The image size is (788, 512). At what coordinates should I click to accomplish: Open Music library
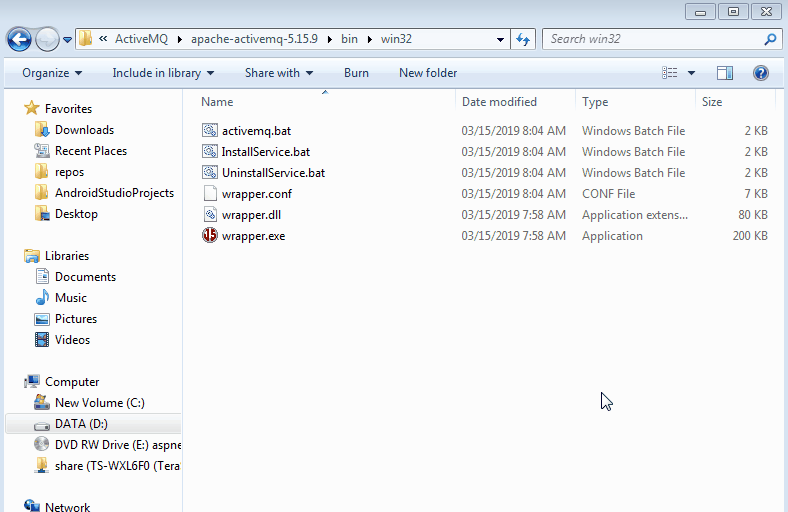[x=70, y=298]
